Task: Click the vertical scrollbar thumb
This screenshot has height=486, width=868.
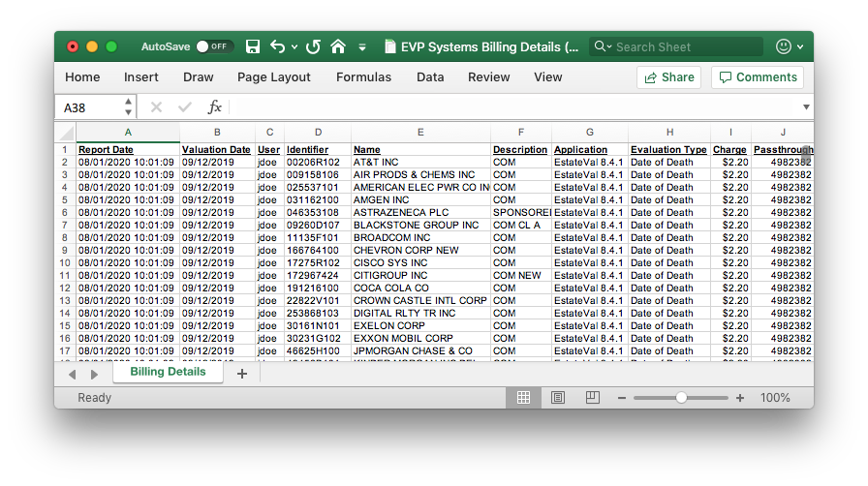Action: click(806, 154)
